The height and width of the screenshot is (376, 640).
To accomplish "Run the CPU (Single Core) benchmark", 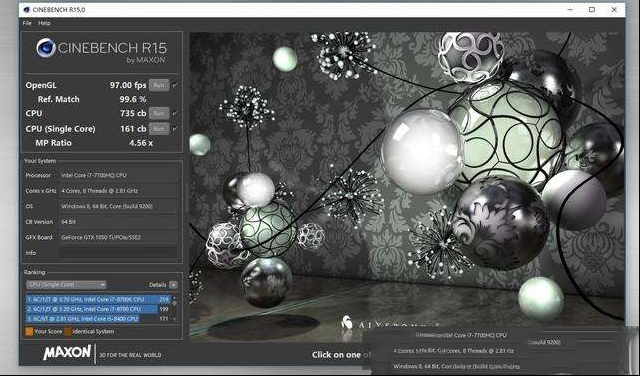I will click(159, 129).
